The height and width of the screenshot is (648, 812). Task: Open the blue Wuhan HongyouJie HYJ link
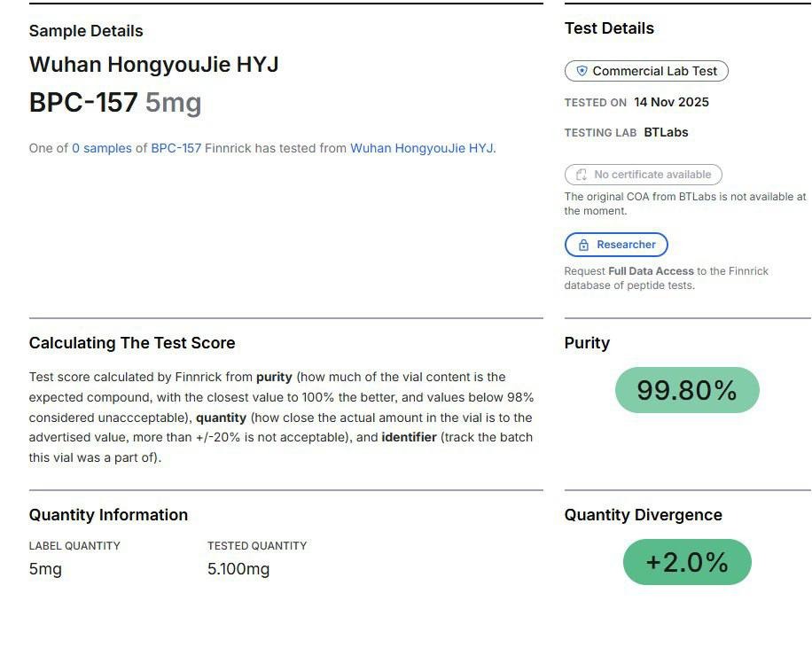(x=422, y=148)
